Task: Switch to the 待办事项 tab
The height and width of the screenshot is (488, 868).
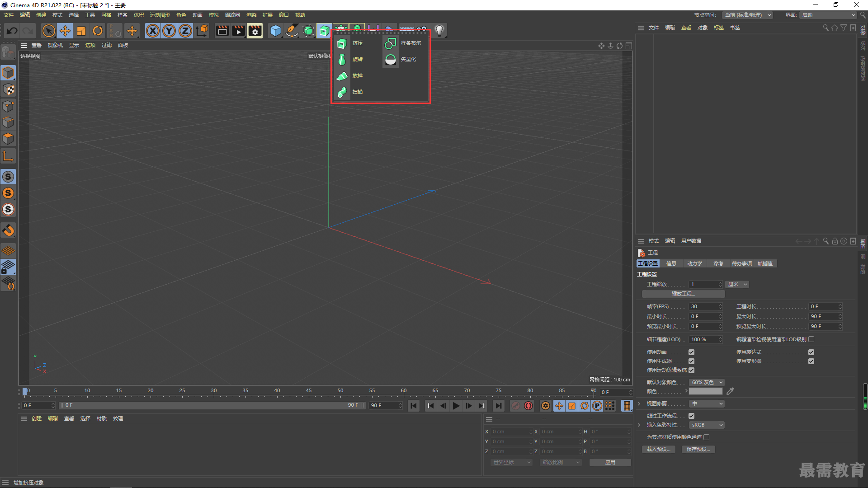Action: point(742,263)
